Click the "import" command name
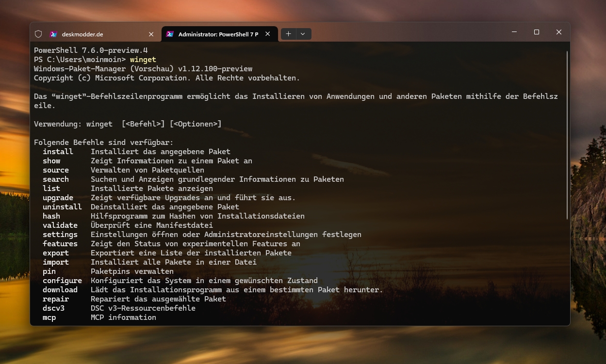This screenshot has width=606, height=364. click(x=56, y=262)
